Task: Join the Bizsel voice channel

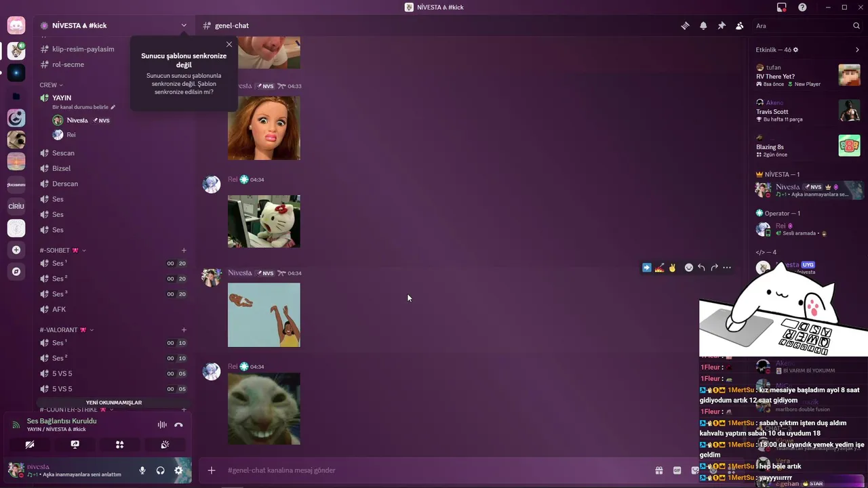Action: click(61, 168)
